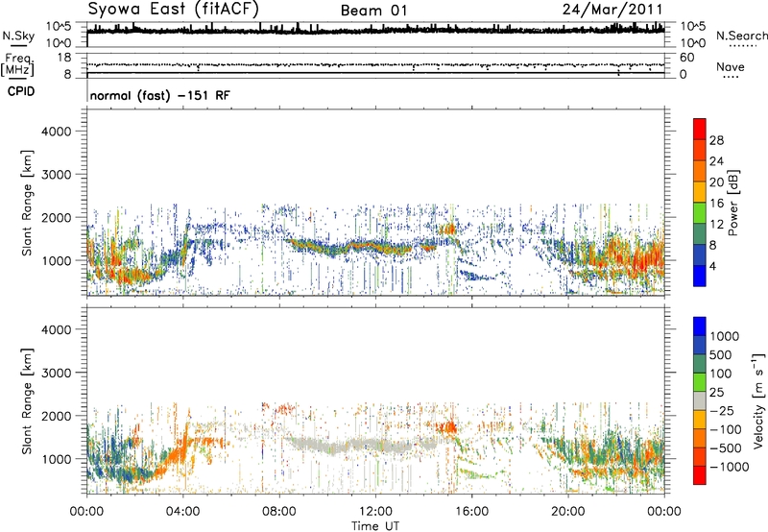Click the "Syowa East (fitACF)" plot title
This screenshot has height=532, width=768.
[174, 9]
